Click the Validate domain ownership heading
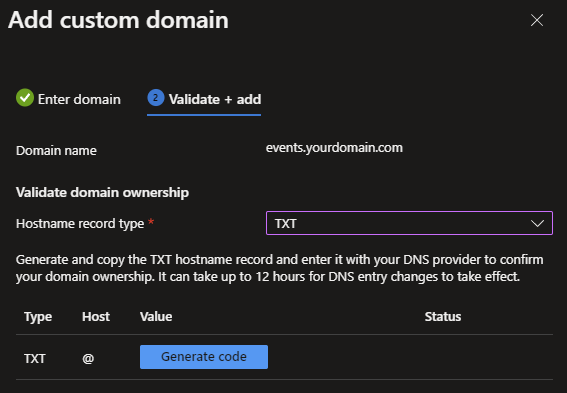This screenshot has width=567, height=393. pos(102,192)
